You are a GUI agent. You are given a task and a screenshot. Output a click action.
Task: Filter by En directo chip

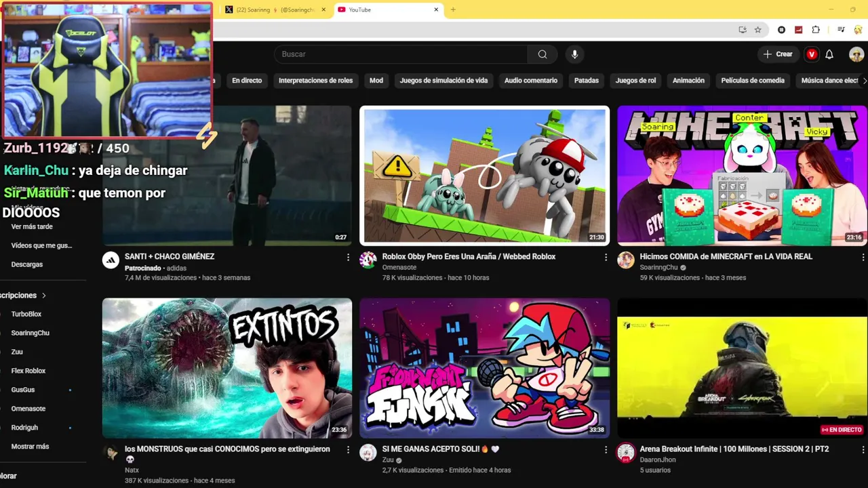point(247,81)
